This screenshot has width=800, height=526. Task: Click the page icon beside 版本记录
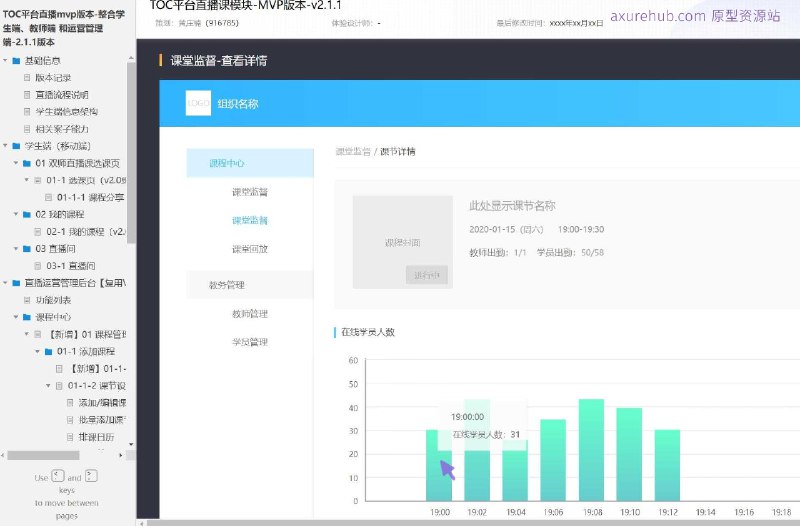point(27,78)
